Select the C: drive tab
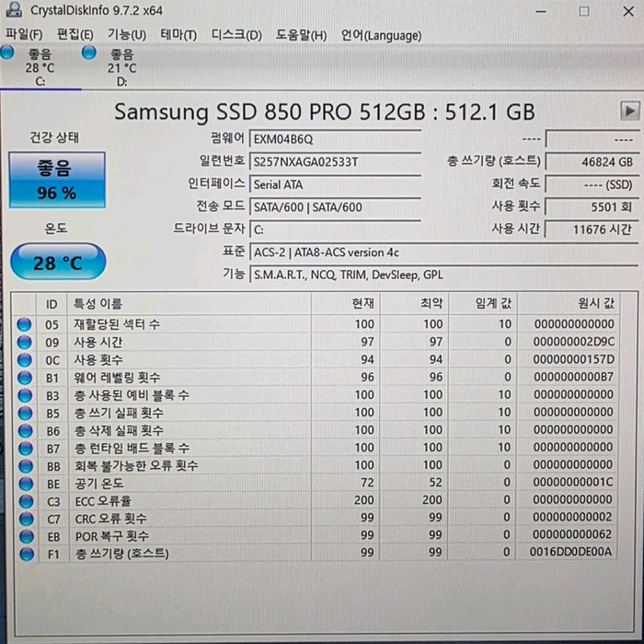This screenshot has width=644, height=644. pos(40,67)
